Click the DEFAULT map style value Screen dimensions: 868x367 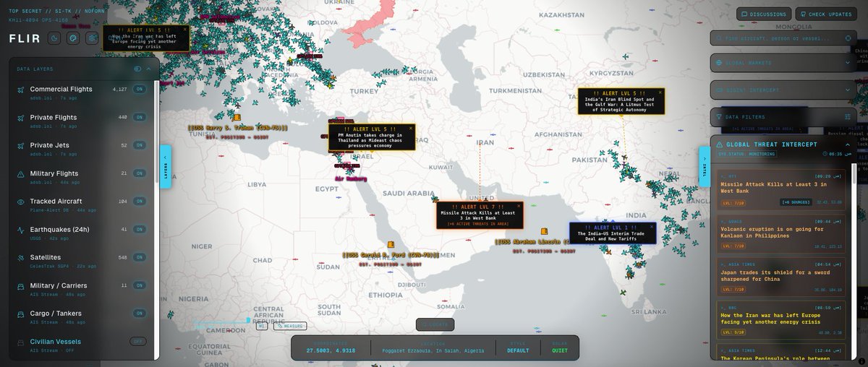(518, 351)
